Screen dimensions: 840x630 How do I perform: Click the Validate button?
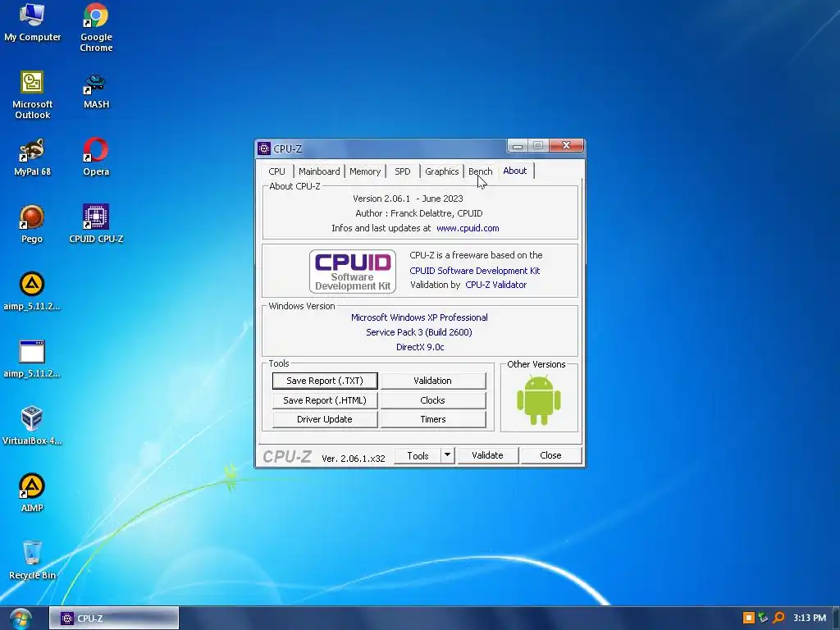click(x=487, y=455)
